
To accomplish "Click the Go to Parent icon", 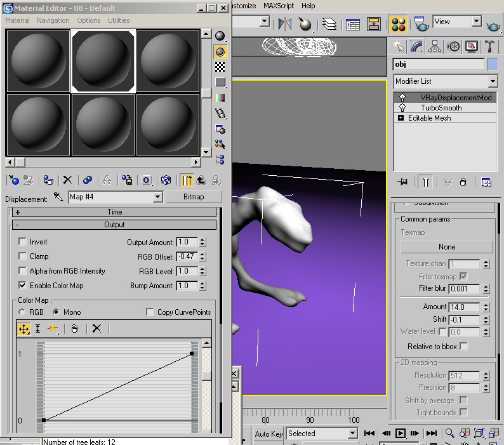I will (201, 180).
